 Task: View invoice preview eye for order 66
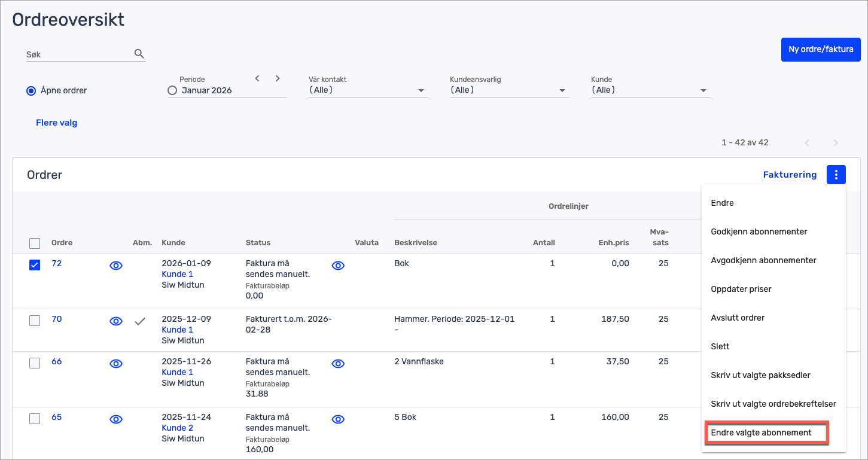(338, 364)
